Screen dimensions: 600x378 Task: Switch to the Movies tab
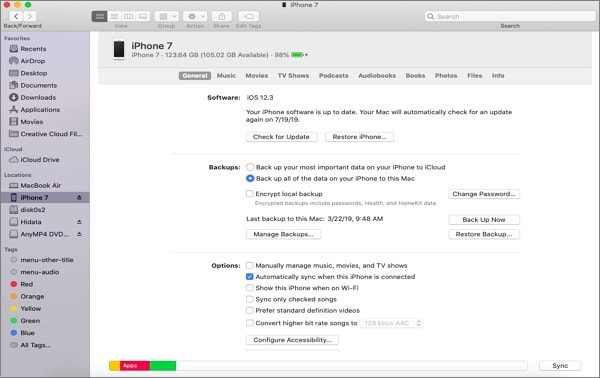257,76
